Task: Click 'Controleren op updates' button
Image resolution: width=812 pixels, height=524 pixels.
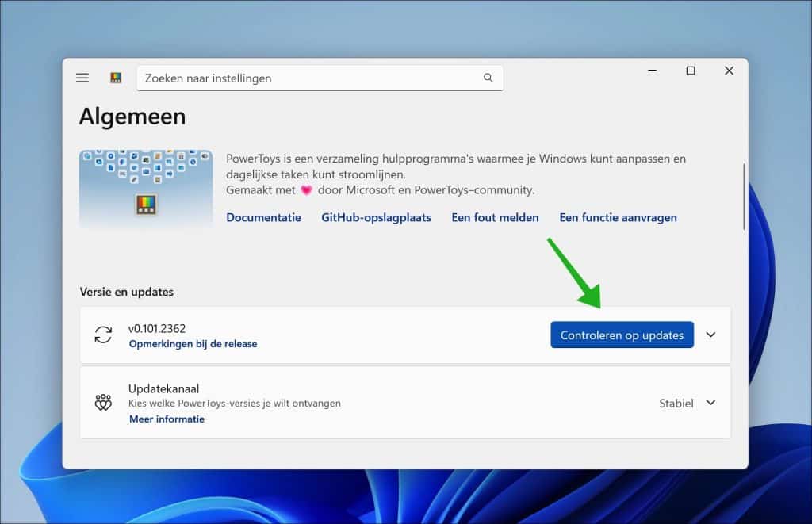Action: (x=622, y=335)
